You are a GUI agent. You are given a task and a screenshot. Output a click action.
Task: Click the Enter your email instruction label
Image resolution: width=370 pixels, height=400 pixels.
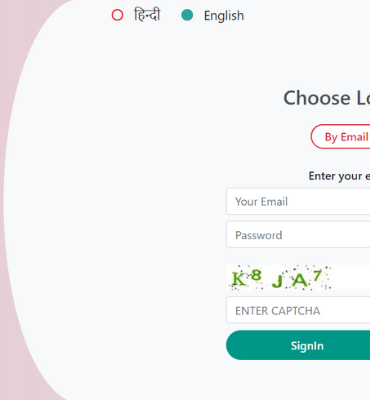click(x=339, y=176)
